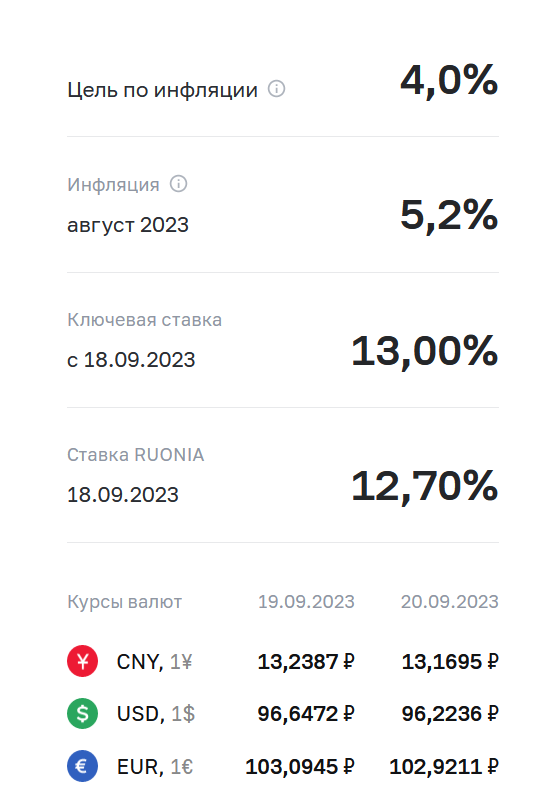Click EUR, 1€ currency label
Viewport: 542px width, 807px height.
pyautogui.click(x=155, y=767)
